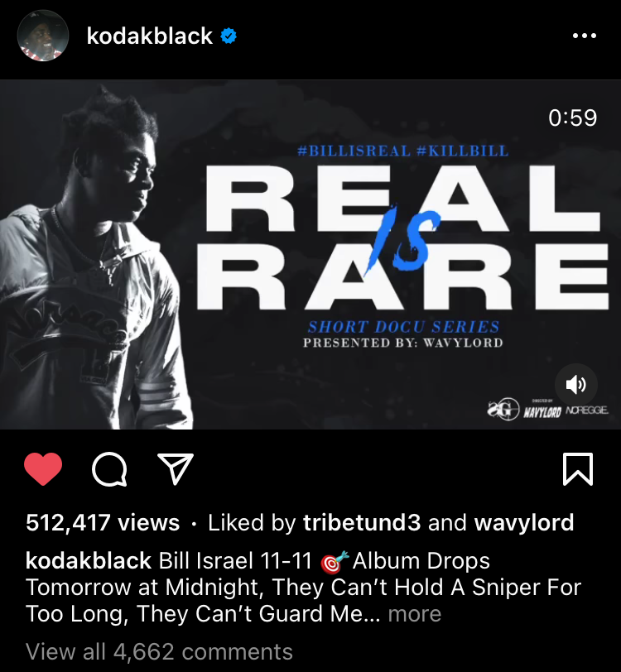This screenshot has height=672, width=621.
Task: Tap the SG circle logo in video
Action: click(503, 410)
